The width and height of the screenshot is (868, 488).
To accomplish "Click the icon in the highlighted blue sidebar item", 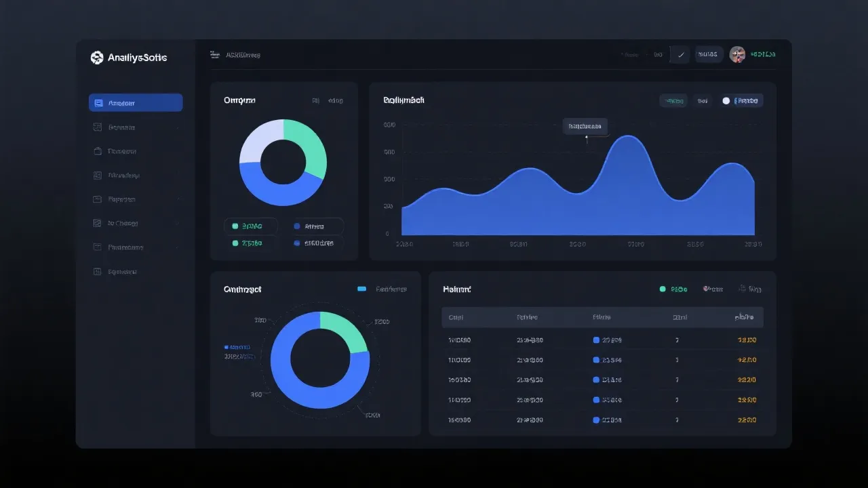I will 99,103.
